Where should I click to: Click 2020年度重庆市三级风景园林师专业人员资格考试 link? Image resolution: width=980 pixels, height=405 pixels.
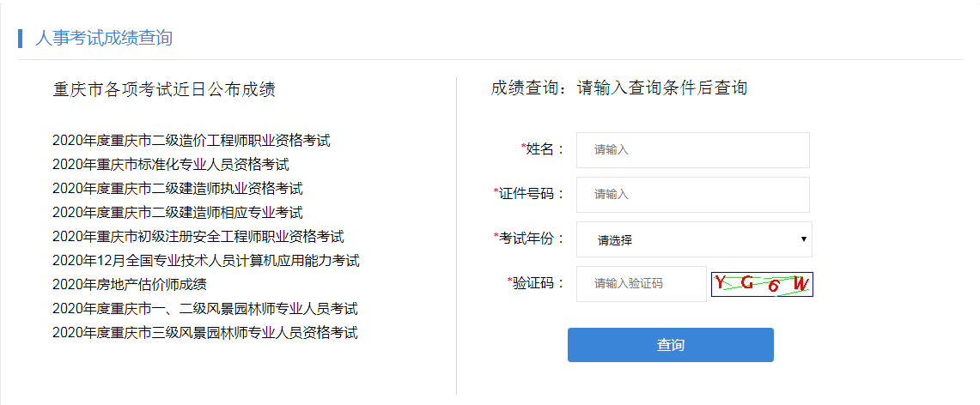[204, 333]
